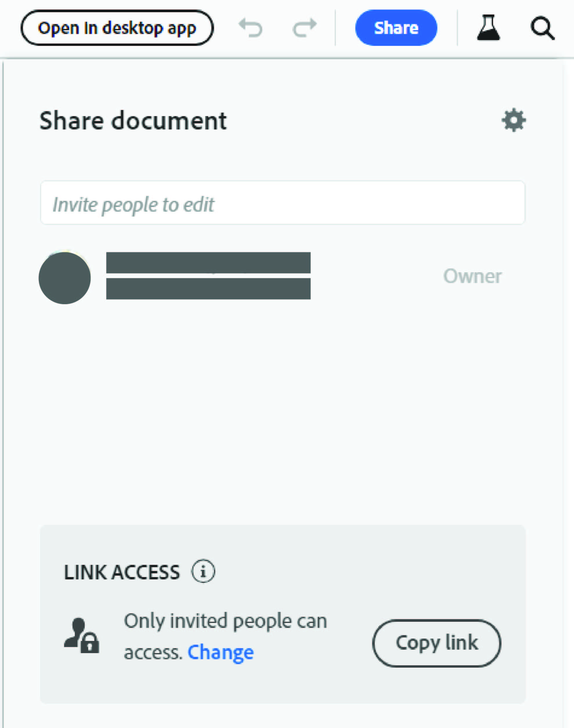Open the document in desktop app

[117, 28]
